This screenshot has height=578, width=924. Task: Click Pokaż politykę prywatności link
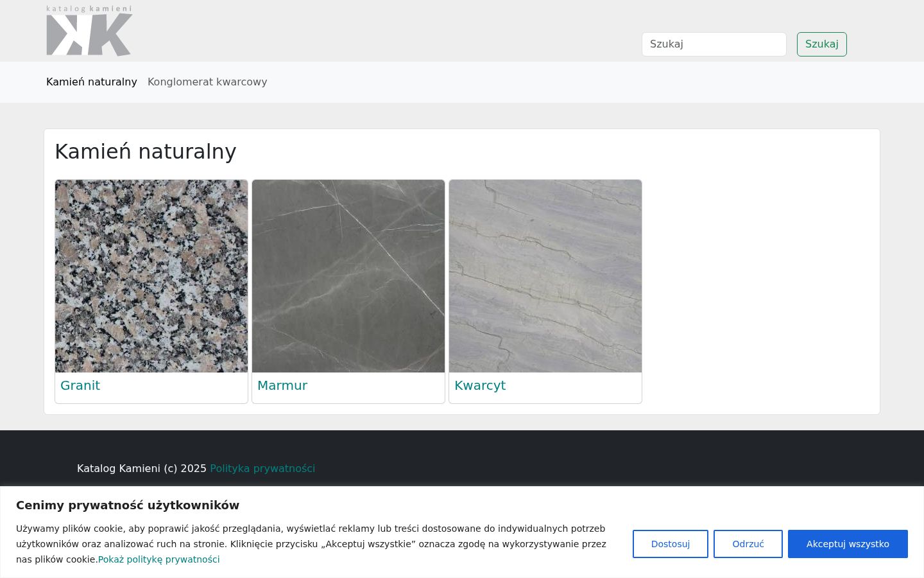coord(159,559)
